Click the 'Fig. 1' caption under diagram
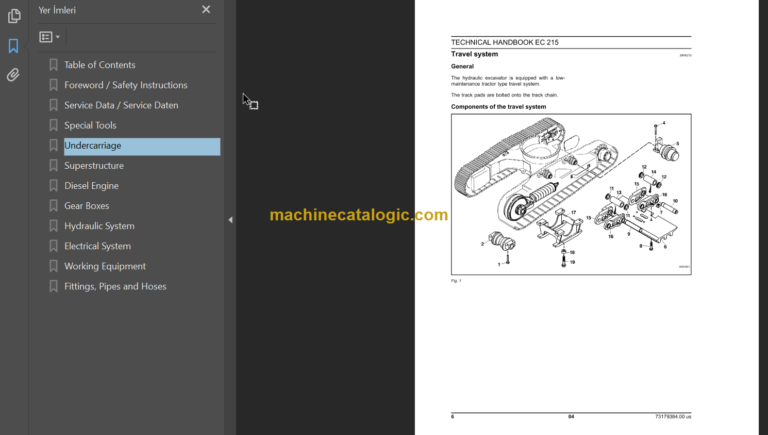 [456, 281]
